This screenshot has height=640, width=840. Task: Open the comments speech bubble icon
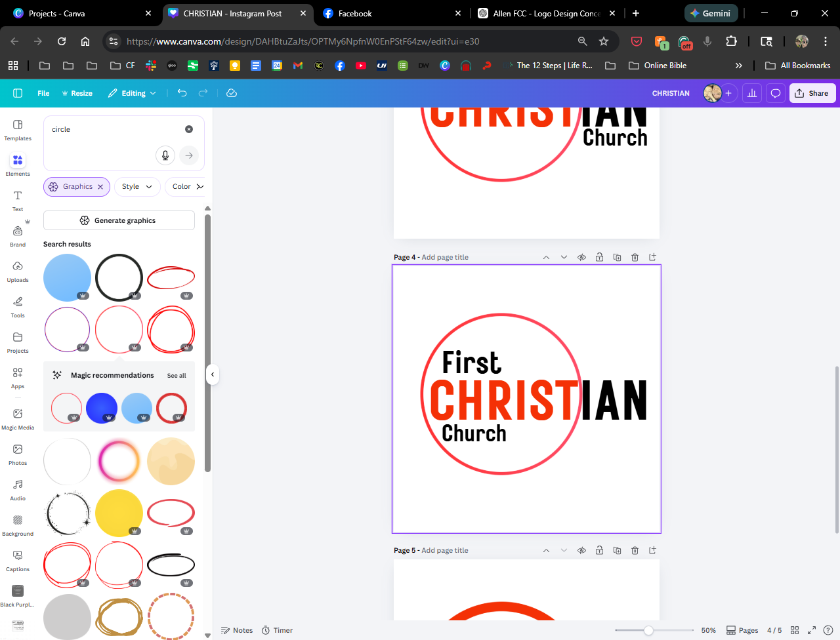click(x=775, y=93)
